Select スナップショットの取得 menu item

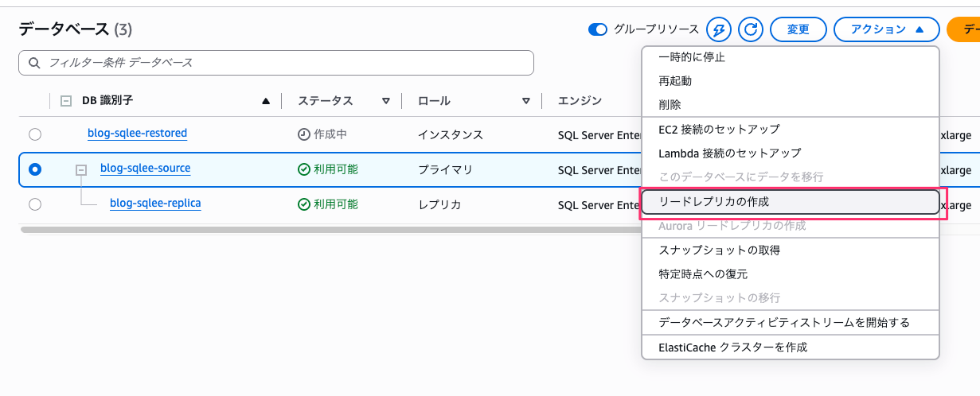[791, 250]
